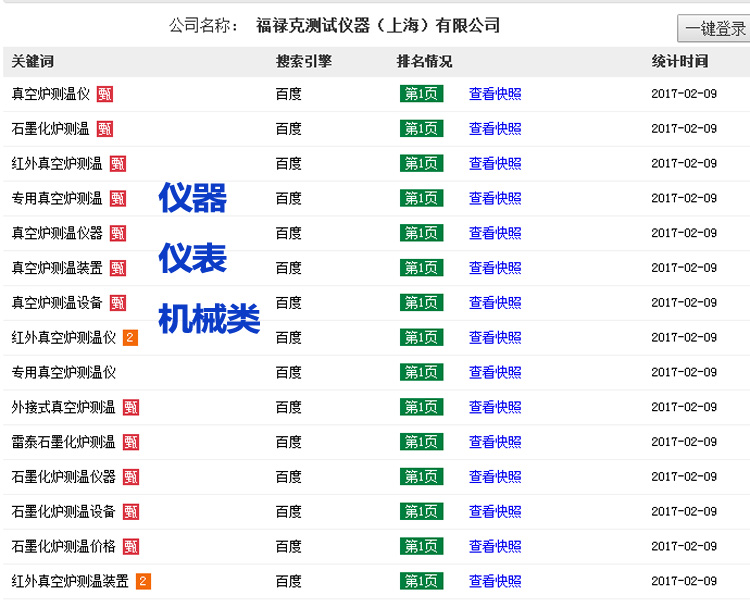Viewport: 750px width, 607px height.
Task: Open 查看快照 link for 真空炉测温仪 row
Action: [x=495, y=94]
